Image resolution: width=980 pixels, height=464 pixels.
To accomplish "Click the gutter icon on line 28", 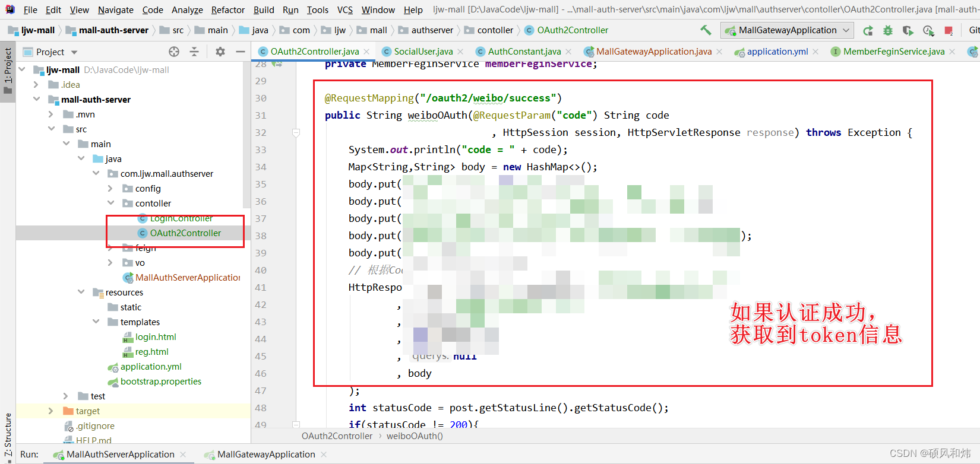I will (x=277, y=64).
